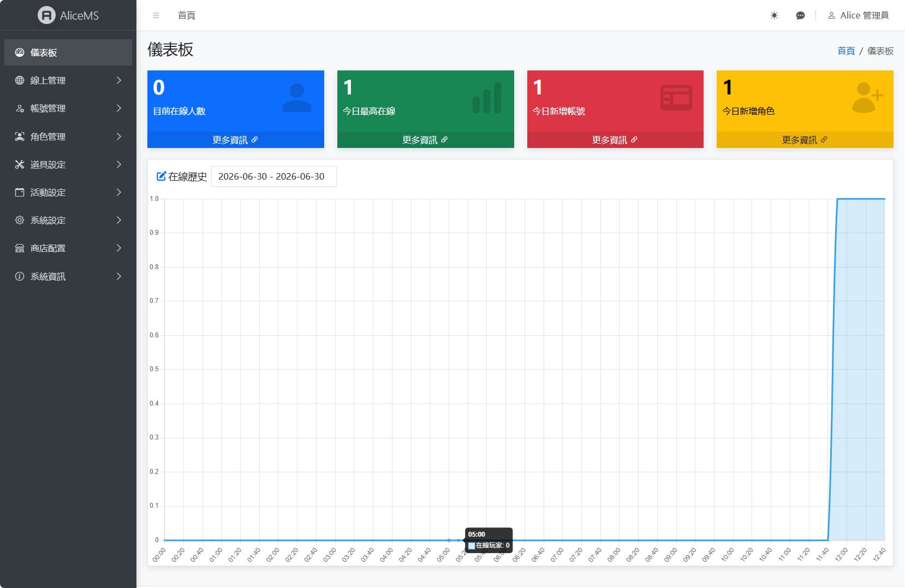Viewport: 905px width, 588px height.
Task: Open the 2026-06-30 date range picker
Action: [274, 176]
